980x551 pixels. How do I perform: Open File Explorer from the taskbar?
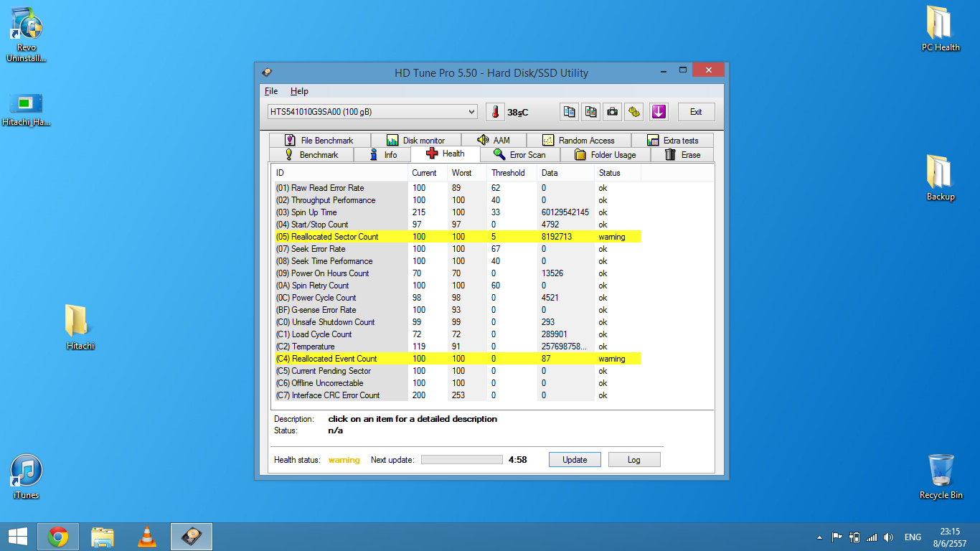coord(103,537)
